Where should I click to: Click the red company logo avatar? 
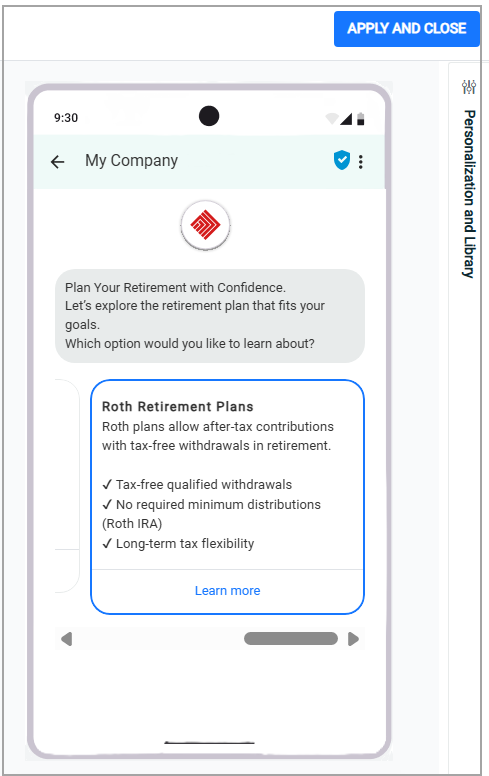205,225
